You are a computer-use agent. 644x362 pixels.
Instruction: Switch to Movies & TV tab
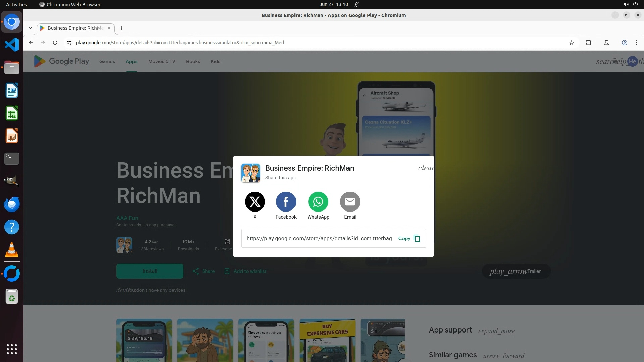[x=162, y=61]
